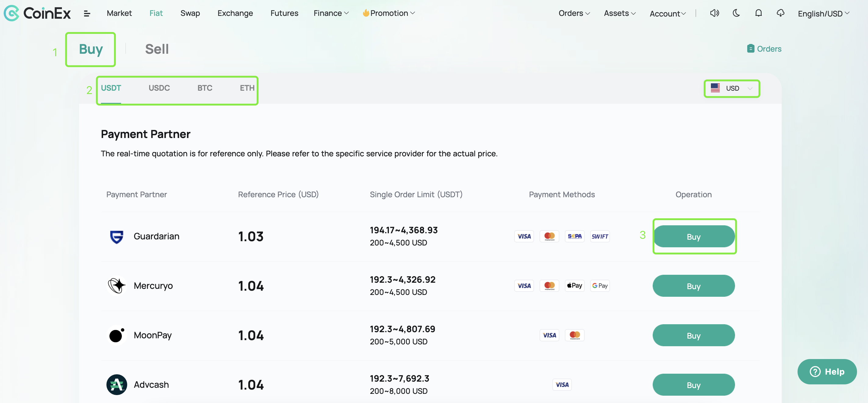Viewport: 868px width, 403px height.
Task: Buy via Guardarian
Action: tap(694, 236)
